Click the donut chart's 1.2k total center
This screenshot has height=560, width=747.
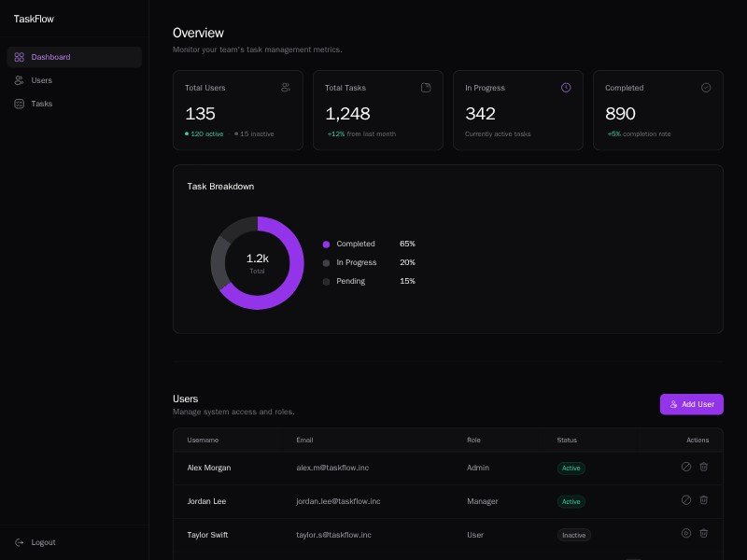point(257,262)
